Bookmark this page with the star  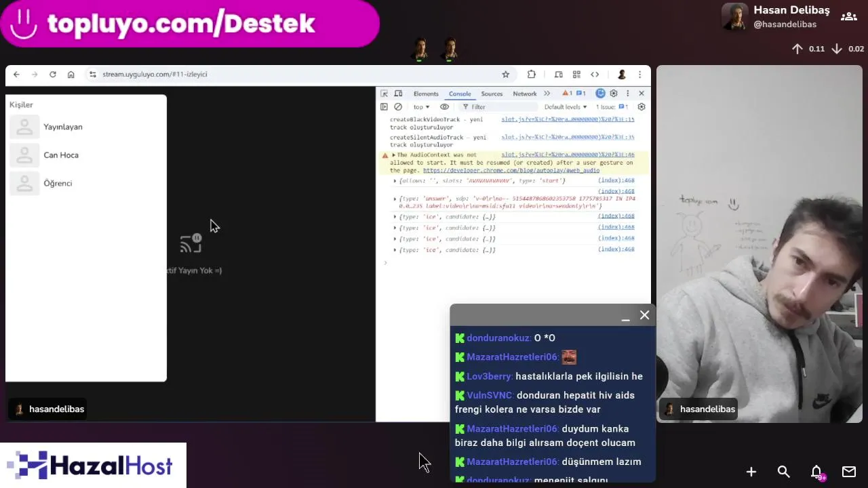(505, 75)
